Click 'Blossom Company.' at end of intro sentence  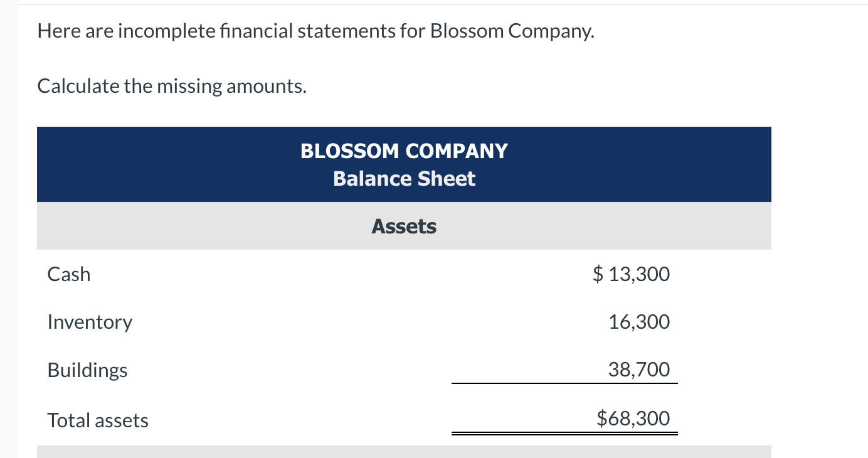click(x=512, y=31)
